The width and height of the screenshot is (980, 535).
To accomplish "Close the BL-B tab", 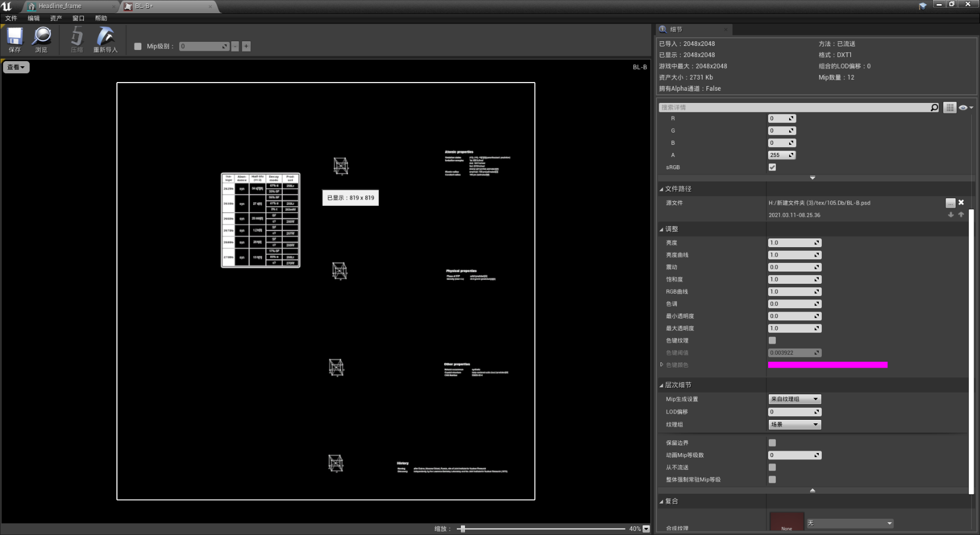I will coord(210,6).
